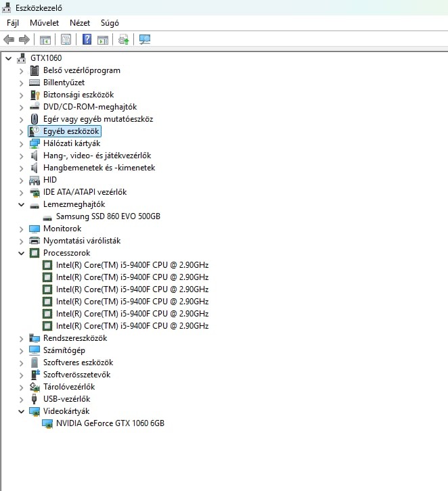This screenshot has height=491, width=448.
Task: Click the Hálózati kártyák network icon
Action: click(x=35, y=143)
